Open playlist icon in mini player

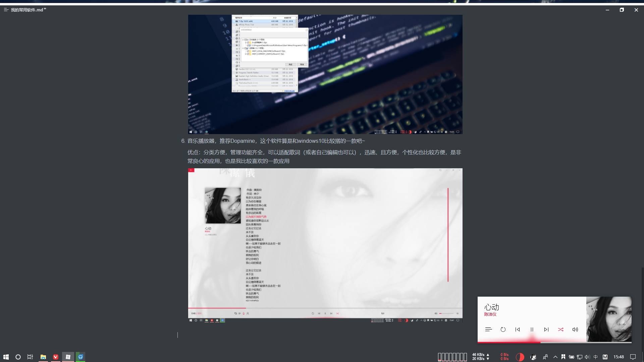[x=488, y=329]
